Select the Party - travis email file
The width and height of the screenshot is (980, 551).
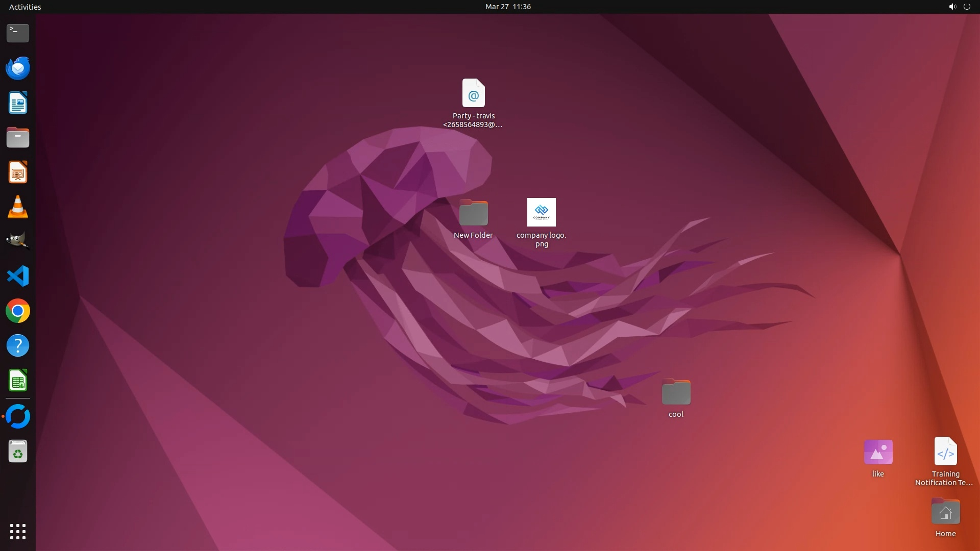pos(473,93)
